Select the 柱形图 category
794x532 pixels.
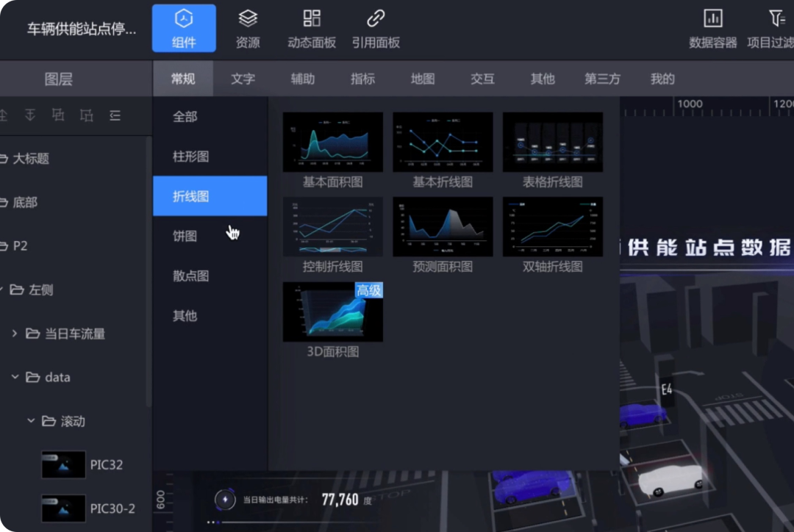click(210, 157)
